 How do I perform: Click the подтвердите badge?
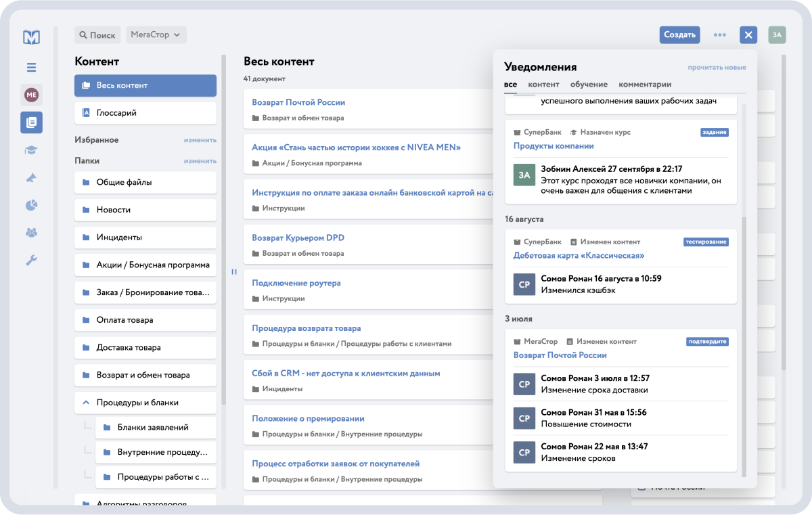point(708,342)
